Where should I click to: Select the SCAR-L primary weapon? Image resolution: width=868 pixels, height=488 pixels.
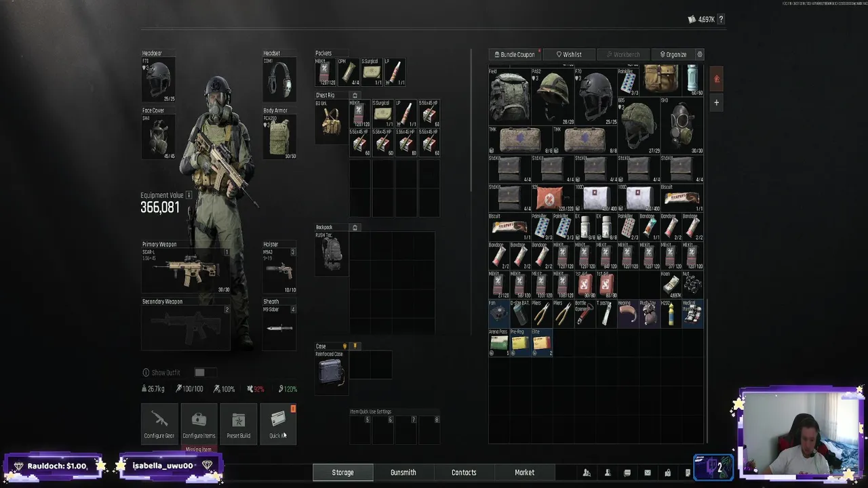pyautogui.click(x=186, y=270)
